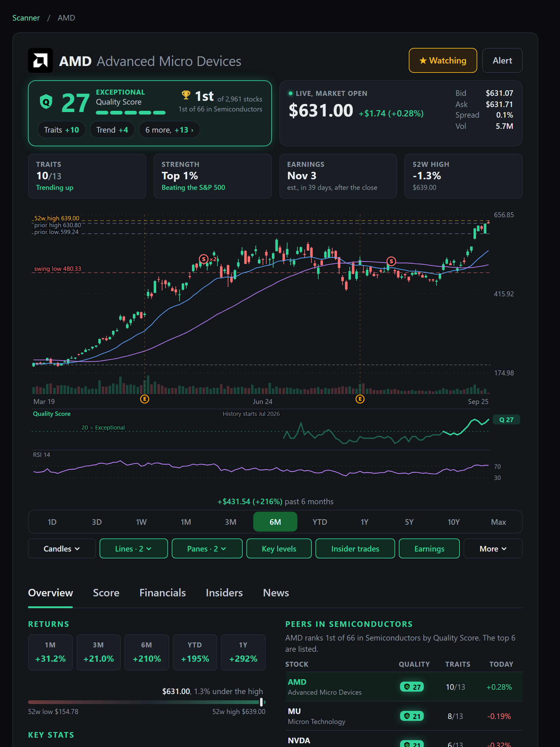Select the 3D time range
Screen dimensions: 560x747
tap(96, 522)
